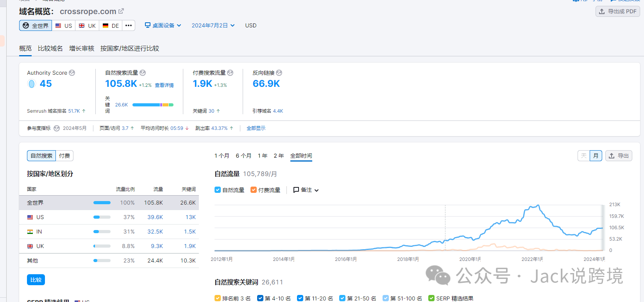
Task: Toggle the 第 21-50 名 checkbox
Action: tap(342, 298)
